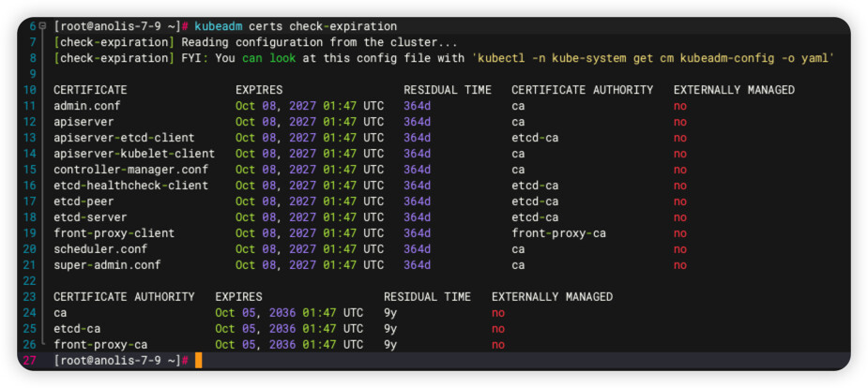This screenshot has height=388, width=868.
Task: Select the 'super-admin.conf' certificate name
Action: pyautogui.click(x=107, y=264)
